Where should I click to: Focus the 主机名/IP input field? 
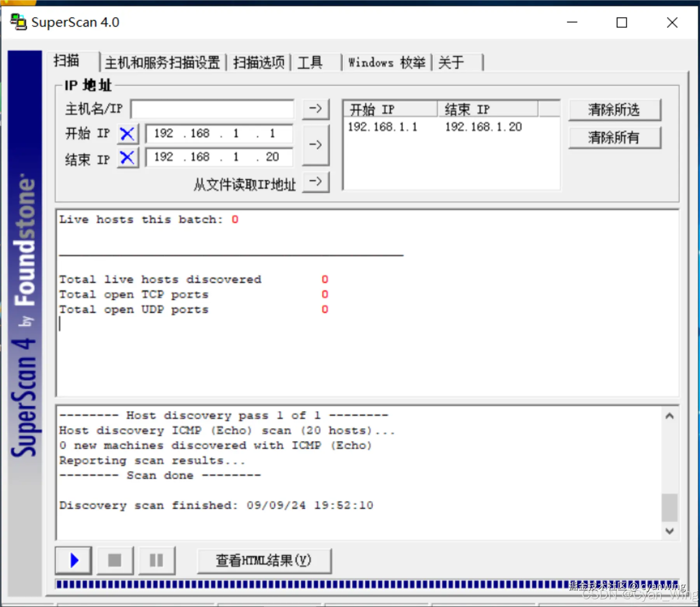[212, 109]
